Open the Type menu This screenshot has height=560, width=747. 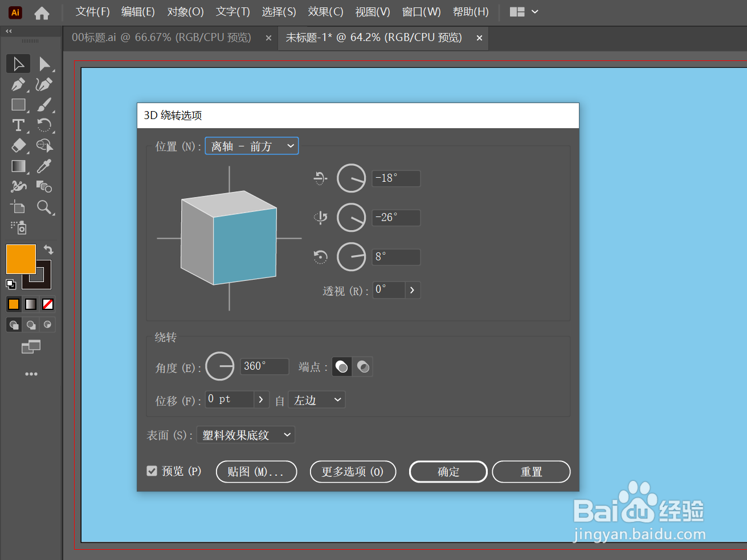pyautogui.click(x=233, y=12)
